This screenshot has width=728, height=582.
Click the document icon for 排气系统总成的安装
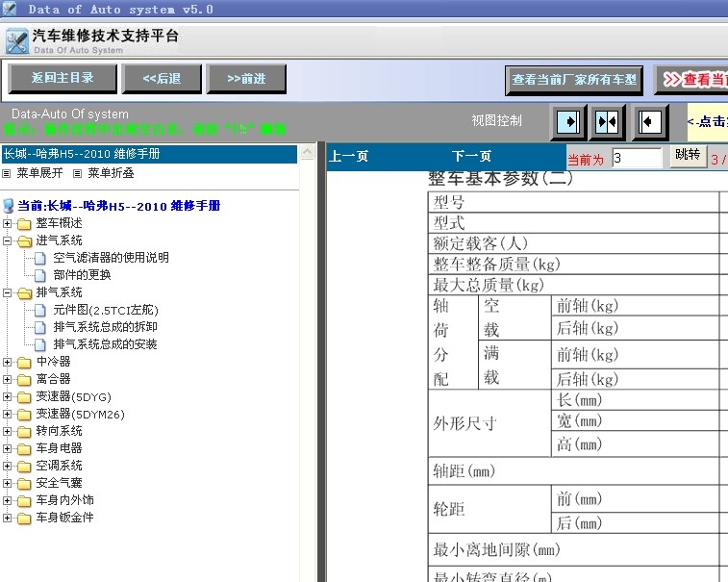[x=40, y=344]
